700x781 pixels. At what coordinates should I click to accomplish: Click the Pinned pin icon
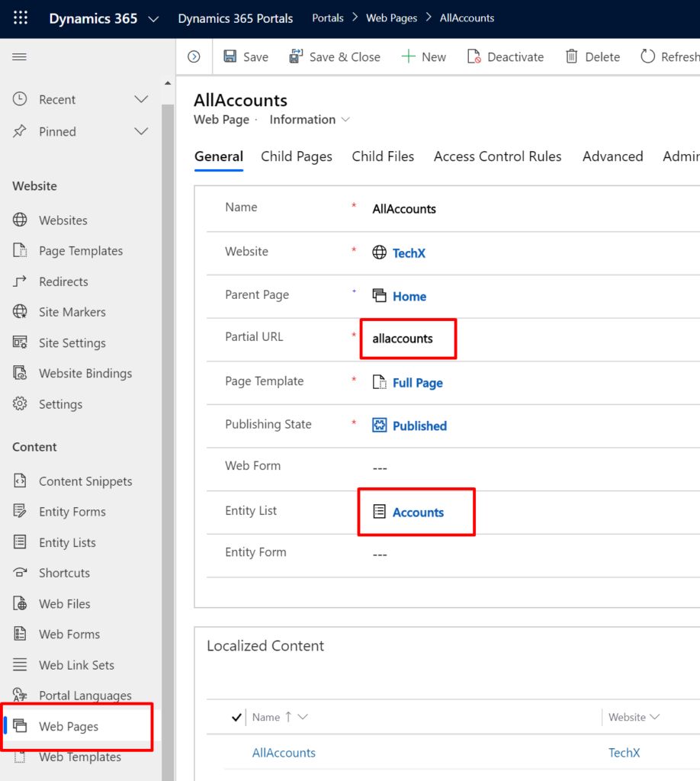tap(20, 131)
